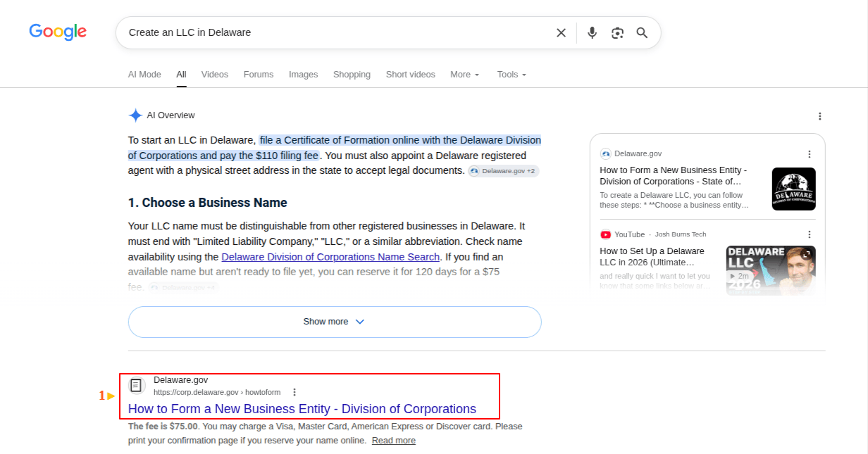Open Delaware.gov source card title
The height and width of the screenshot is (454, 868).
(673, 175)
